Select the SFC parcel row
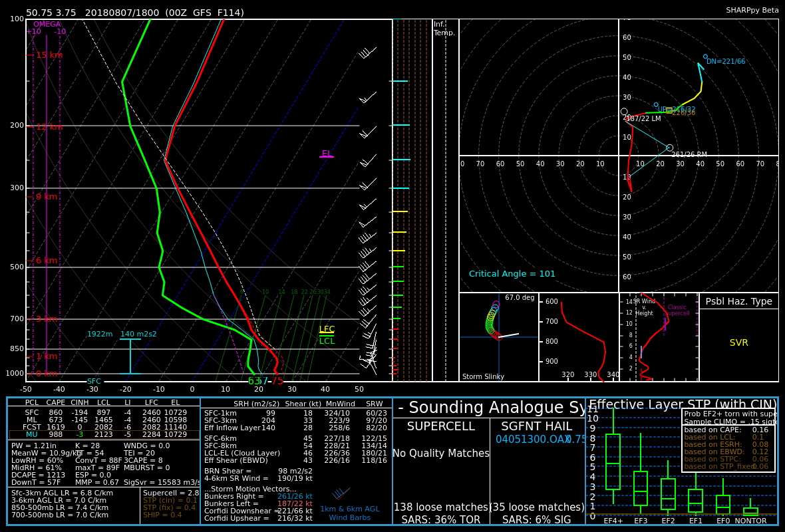Viewport: 785px width, 532px height. [x=104, y=412]
